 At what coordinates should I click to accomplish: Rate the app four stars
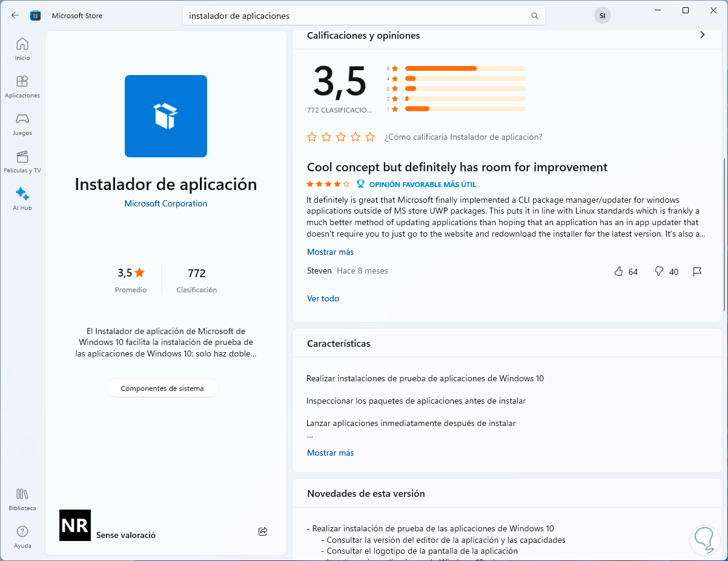(356, 137)
